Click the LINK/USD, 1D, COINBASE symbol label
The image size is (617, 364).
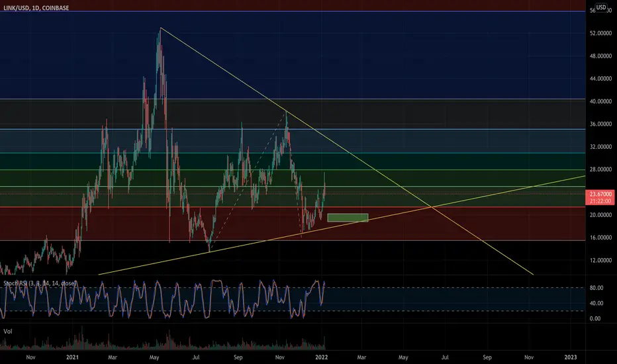click(36, 8)
